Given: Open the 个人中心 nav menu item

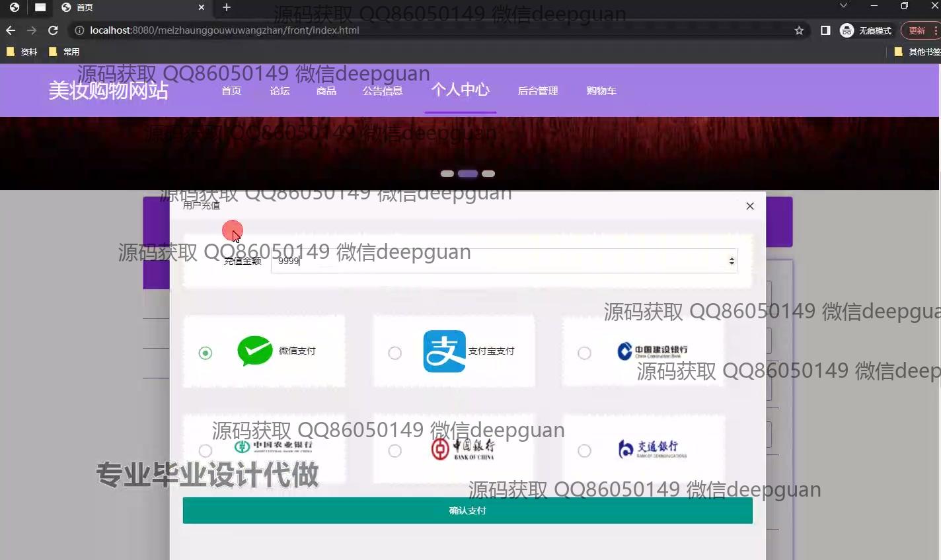Looking at the screenshot, I should pos(461,90).
